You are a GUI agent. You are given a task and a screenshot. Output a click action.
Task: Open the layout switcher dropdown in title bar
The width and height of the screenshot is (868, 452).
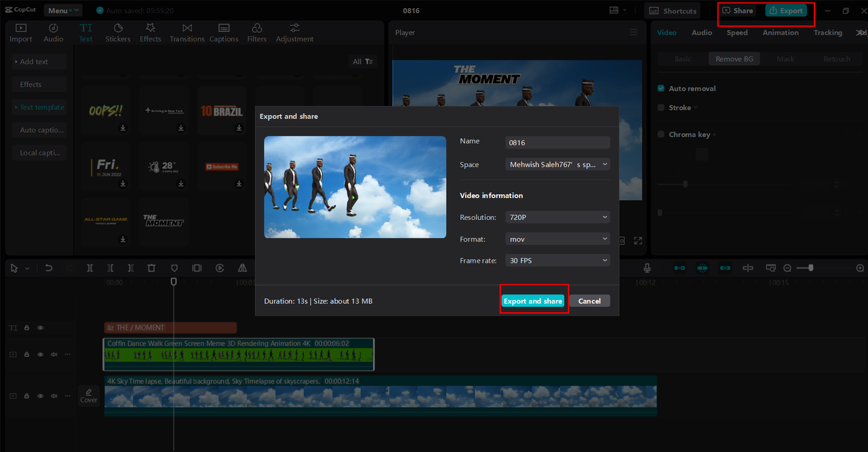click(x=618, y=10)
